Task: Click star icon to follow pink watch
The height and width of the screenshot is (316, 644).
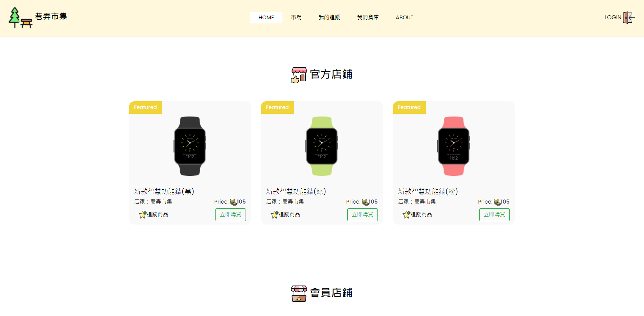Action: coord(406,215)
